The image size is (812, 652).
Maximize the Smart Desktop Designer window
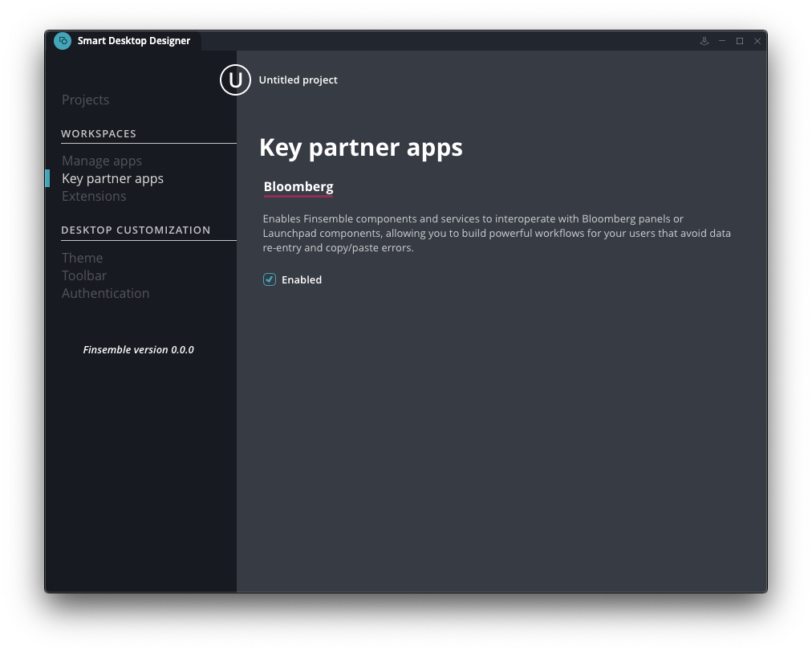[740, 41]
